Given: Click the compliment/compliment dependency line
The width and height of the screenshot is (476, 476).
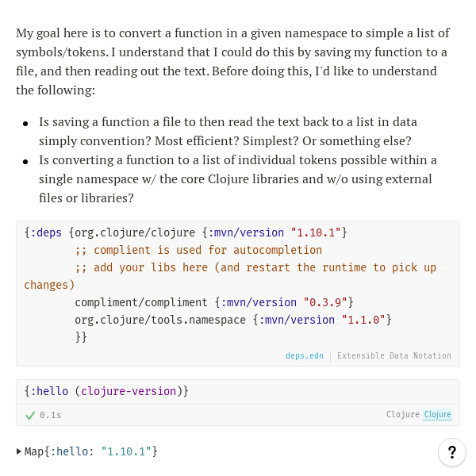Looking at the screenshot, I should 143,302.
